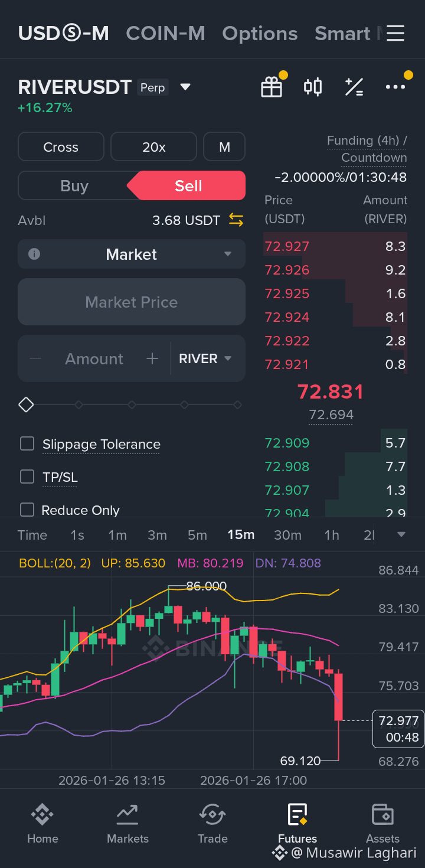Tap the transfer arrows icon beside 3.68 USDT

point(236,220)
